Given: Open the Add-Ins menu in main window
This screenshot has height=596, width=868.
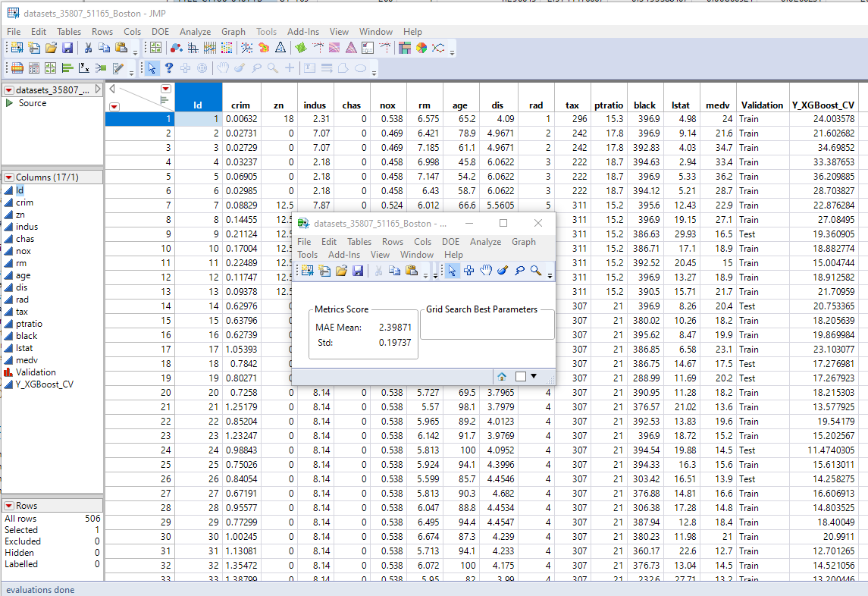Looking at the screenshot, I should click(303, 32).
